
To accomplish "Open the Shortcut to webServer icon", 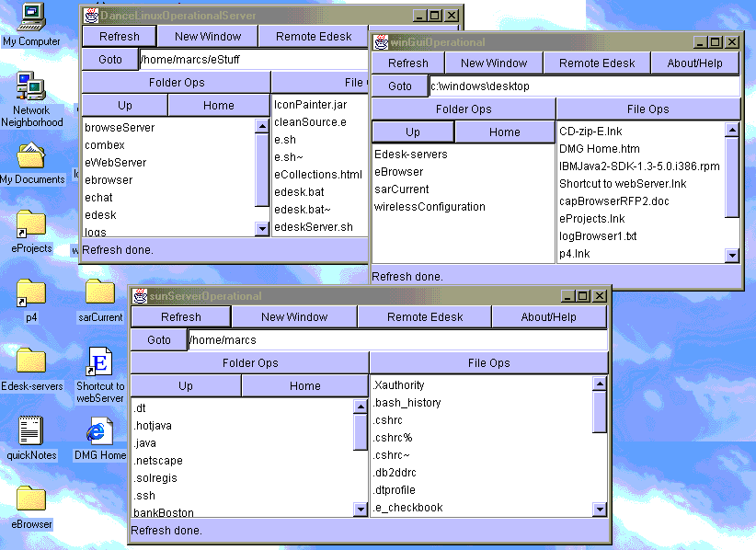I will point(99,361).
